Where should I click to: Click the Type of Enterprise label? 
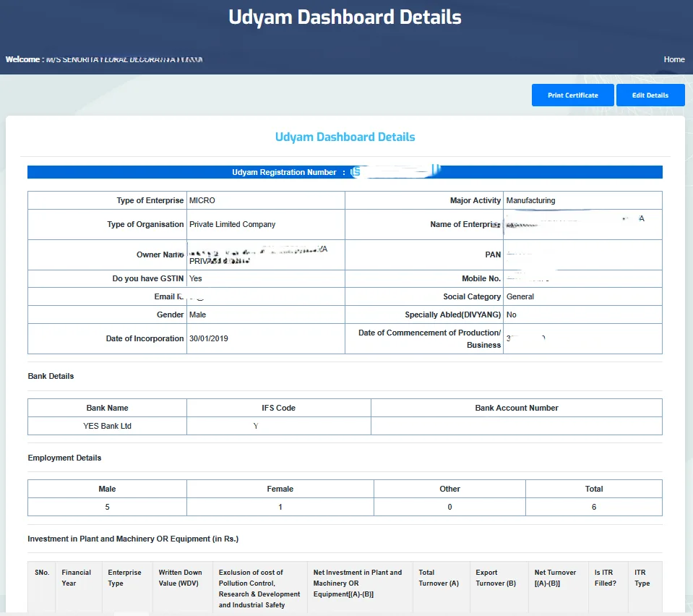(150, 200)
